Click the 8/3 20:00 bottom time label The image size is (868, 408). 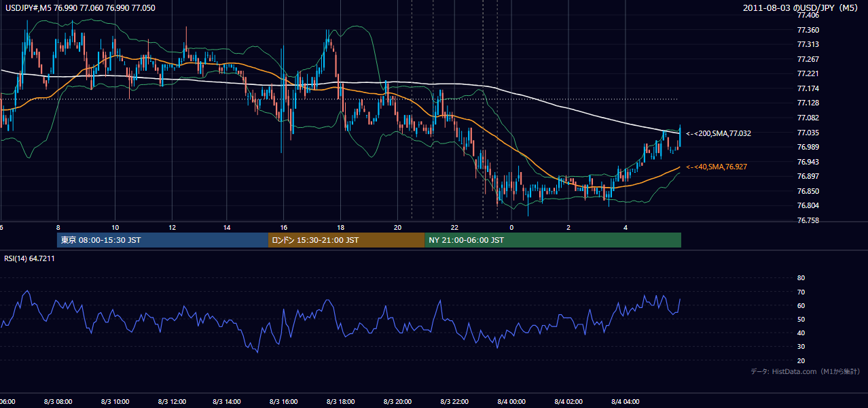tap(398, 402)
